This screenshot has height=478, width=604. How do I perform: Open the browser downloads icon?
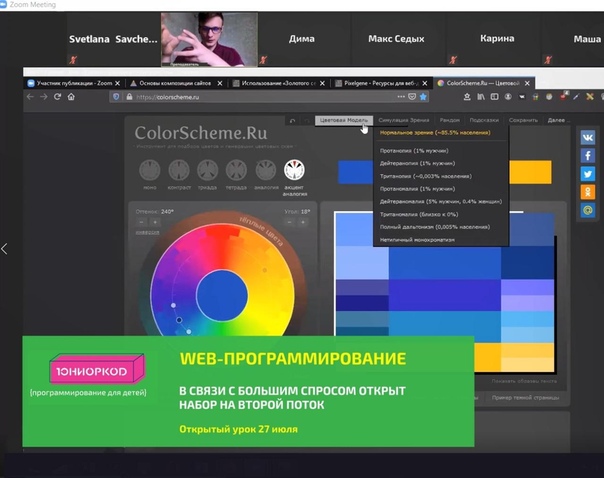click(x=467, y=97)
